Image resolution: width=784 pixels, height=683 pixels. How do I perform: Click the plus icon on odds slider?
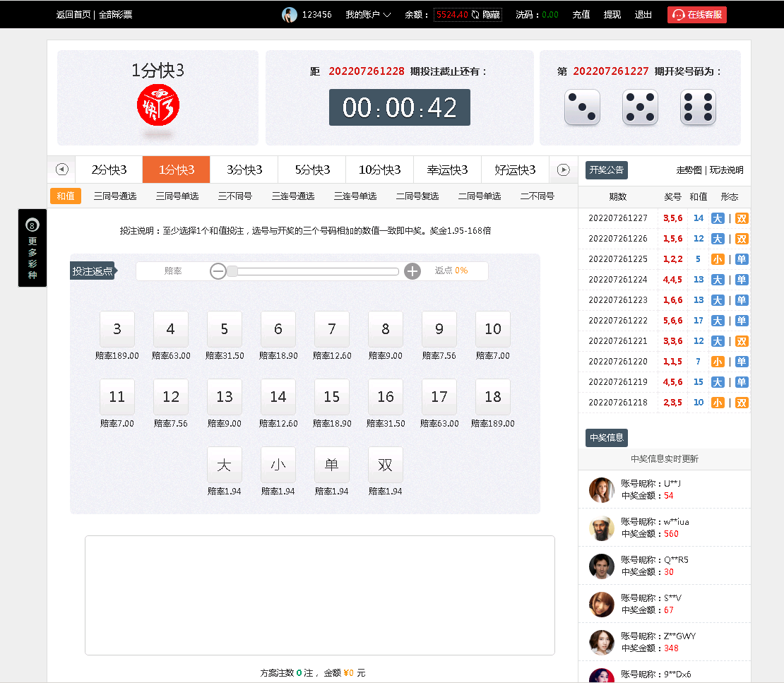[412, 271]
